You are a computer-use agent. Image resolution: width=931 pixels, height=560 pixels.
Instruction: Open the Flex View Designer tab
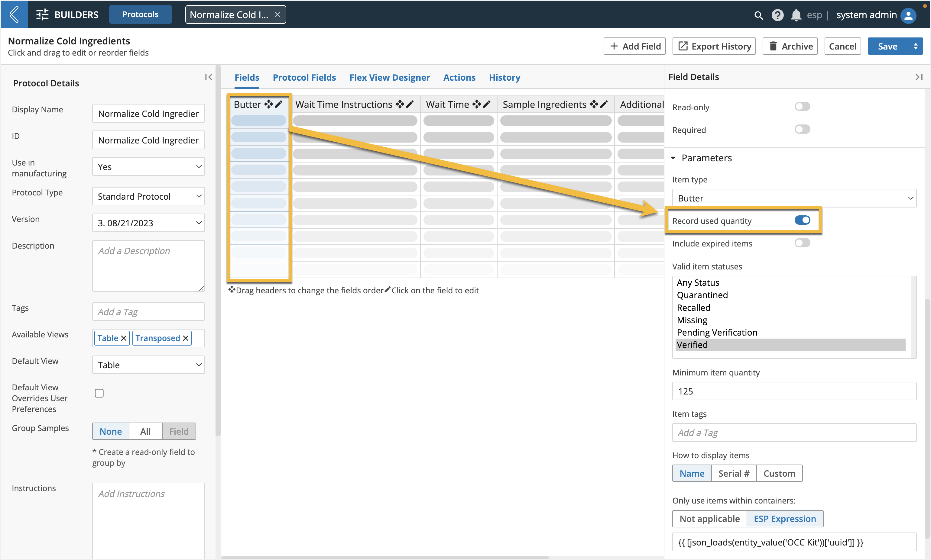tap(390, 77)
